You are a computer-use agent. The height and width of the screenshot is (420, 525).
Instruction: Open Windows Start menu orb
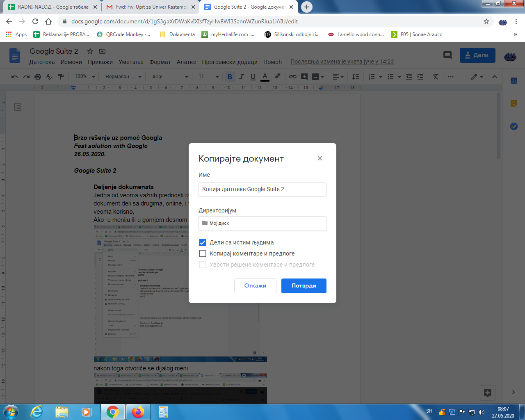[x=11, y=412]
